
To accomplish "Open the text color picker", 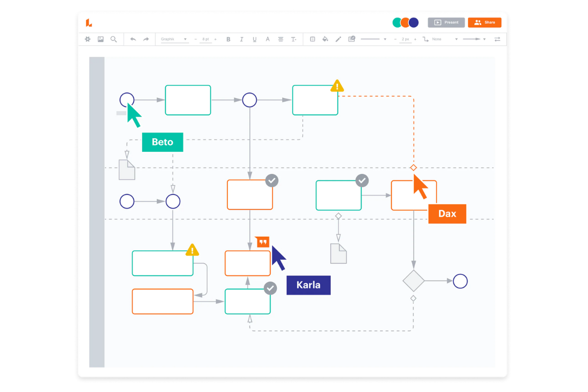I will pyautogui.click(x=268, y=39).
